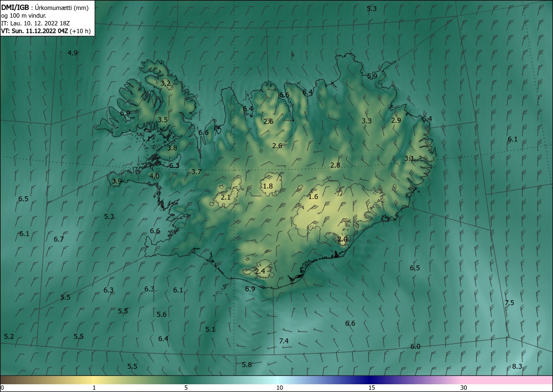Click the 3.1 value in the east

coord(409,159)
